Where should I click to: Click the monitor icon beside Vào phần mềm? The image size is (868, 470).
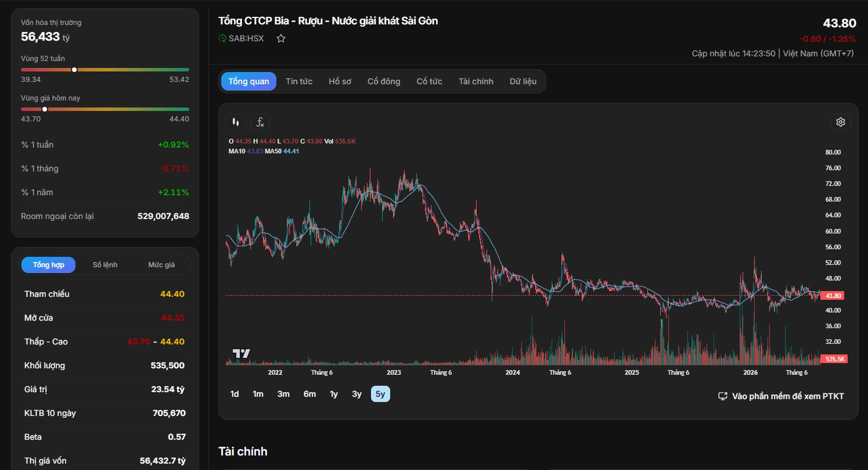coord(723,396)
